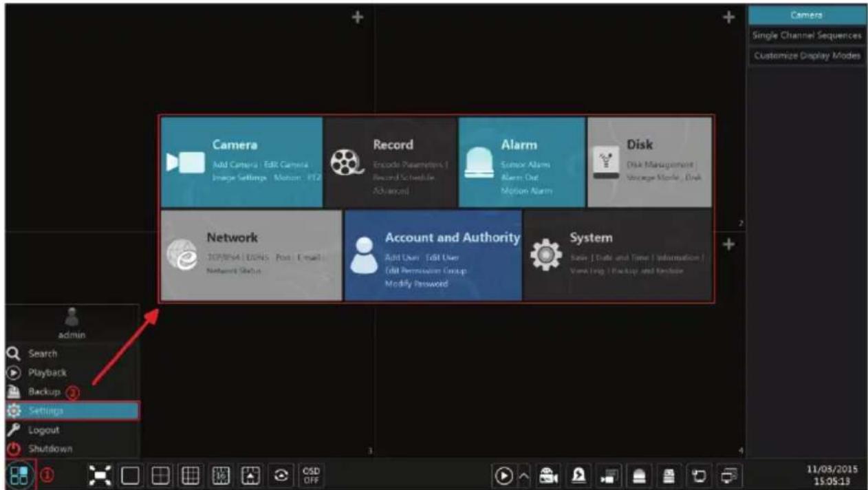Click the camera manual record icon

(547, 475)
